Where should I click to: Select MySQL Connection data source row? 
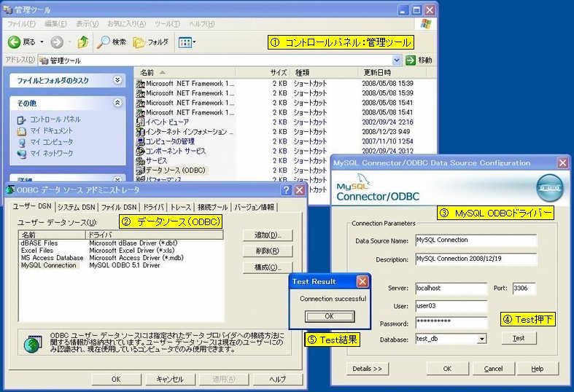click(x=121, y=265)
